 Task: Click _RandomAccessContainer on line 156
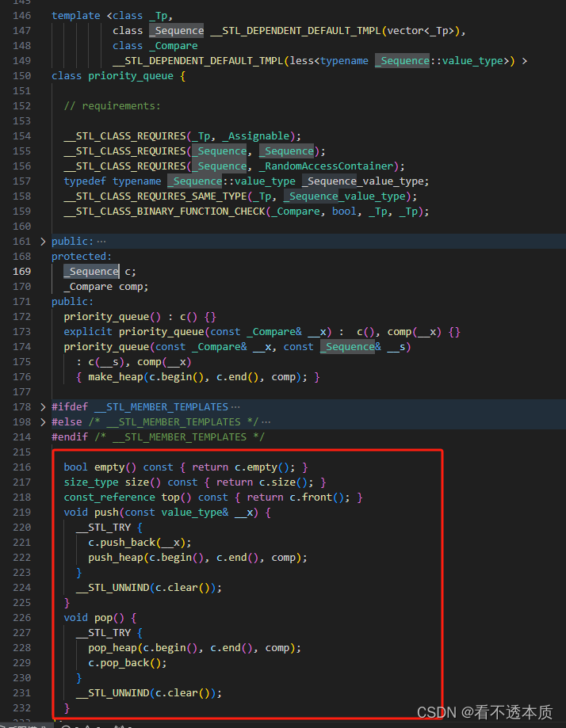(x=327, y=166)
